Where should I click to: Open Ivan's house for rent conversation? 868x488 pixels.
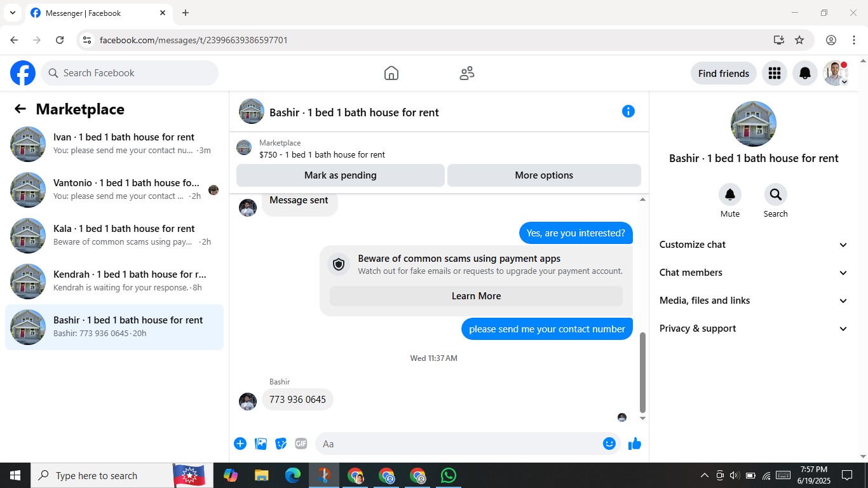[x=114, y=144]
